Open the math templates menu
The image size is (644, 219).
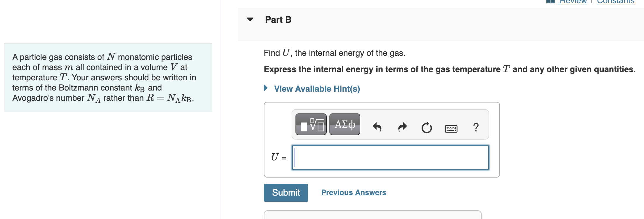(311, 124)
